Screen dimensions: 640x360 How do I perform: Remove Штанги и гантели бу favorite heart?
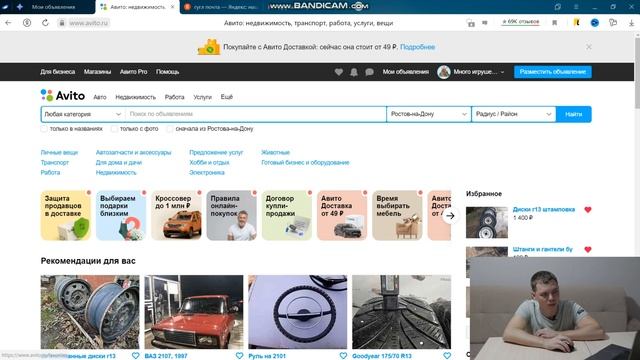(588, 249)
